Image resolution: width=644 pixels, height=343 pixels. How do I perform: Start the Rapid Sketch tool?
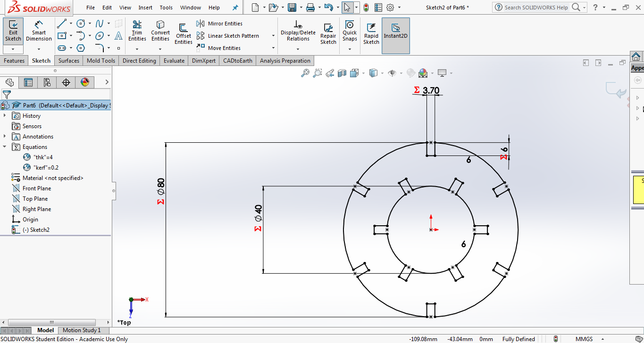point(371,34)
